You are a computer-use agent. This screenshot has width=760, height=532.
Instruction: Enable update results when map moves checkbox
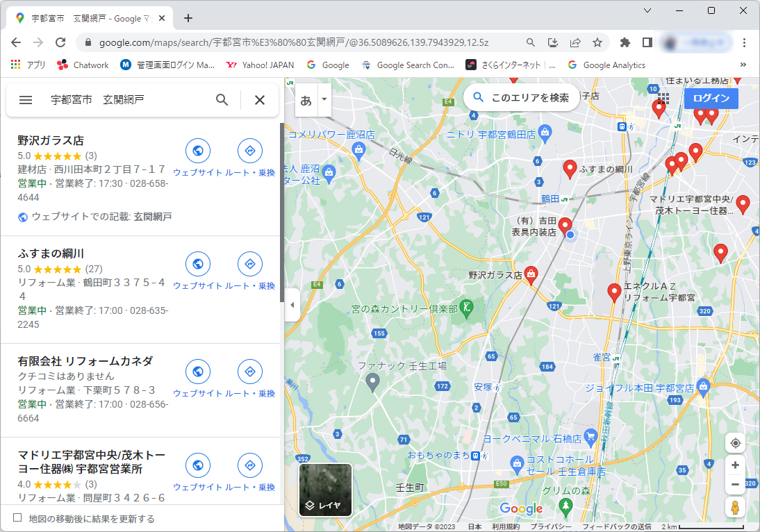18,518
